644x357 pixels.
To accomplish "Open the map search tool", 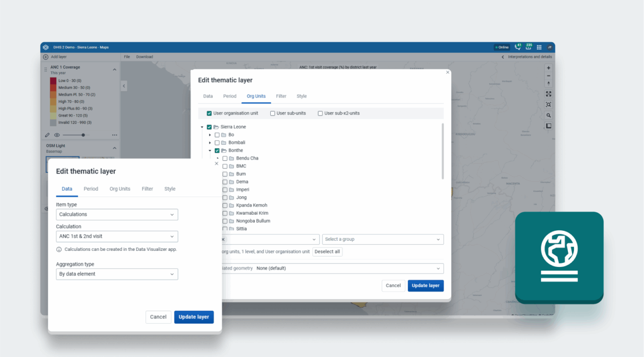I will pyautogui.click(x=548, y=115).
